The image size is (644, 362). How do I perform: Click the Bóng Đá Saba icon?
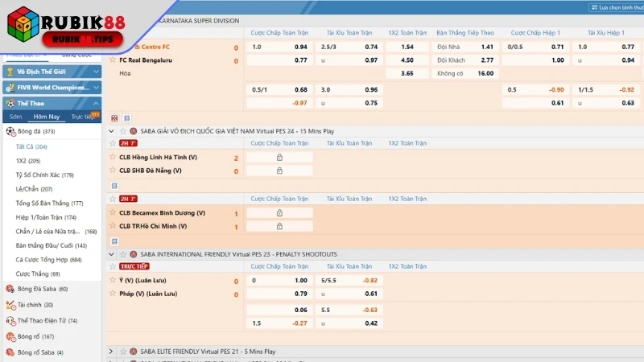[x=10, y=289]
